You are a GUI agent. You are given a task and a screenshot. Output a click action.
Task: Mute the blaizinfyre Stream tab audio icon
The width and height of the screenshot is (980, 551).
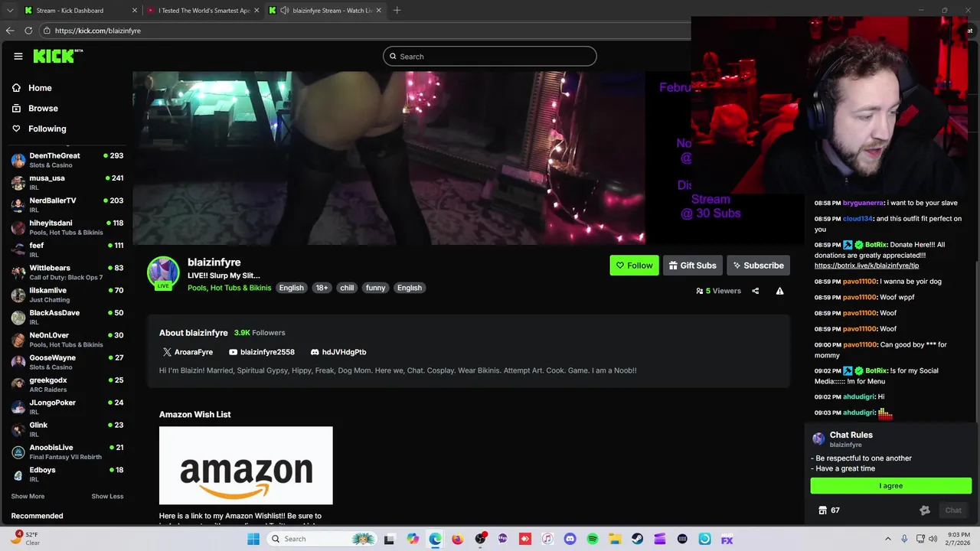pyautogui.click(x=285, y=11)
